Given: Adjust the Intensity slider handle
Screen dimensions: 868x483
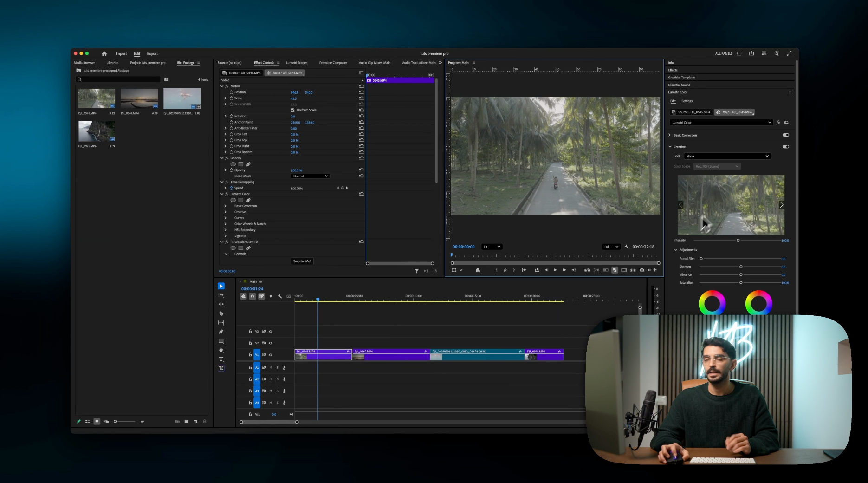Looking at the screenshot, I should (738, 240).
